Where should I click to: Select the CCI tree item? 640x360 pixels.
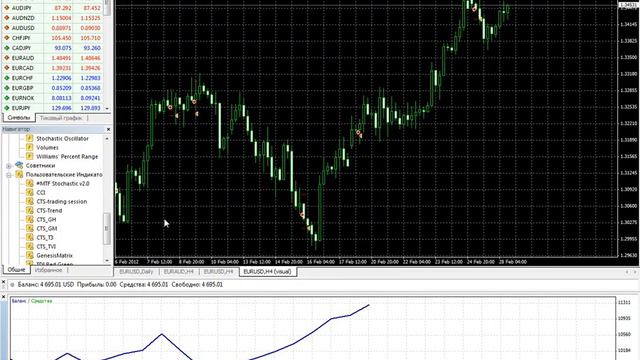(x=41, y=193)
